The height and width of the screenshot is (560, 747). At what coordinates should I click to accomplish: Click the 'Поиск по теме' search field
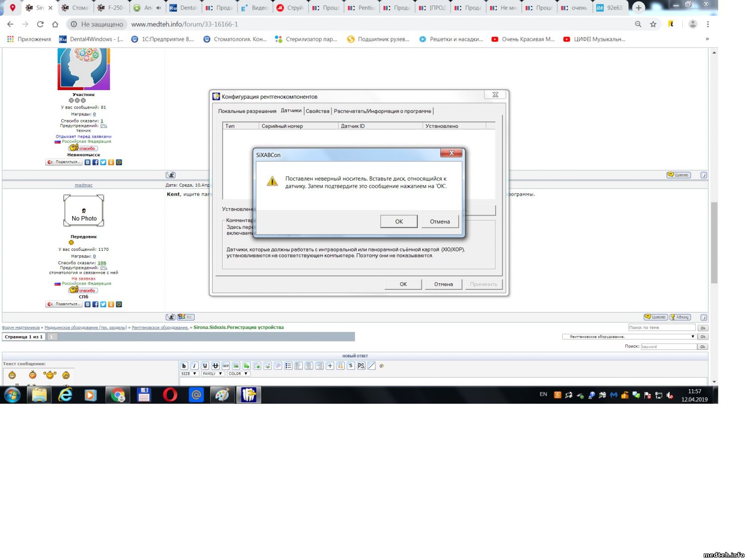pos(661,328)
